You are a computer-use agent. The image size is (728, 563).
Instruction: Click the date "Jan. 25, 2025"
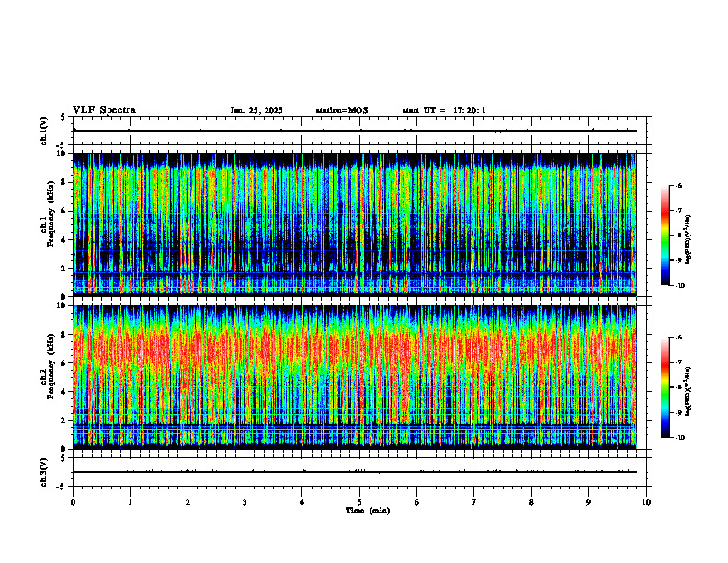click(256, 110)
